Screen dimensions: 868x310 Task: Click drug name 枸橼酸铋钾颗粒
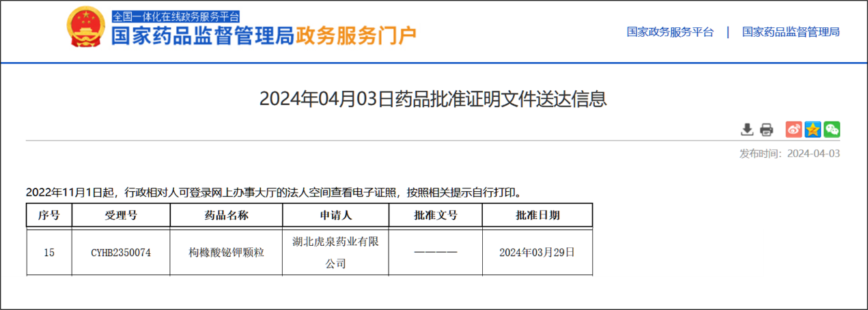click(226, 253)
